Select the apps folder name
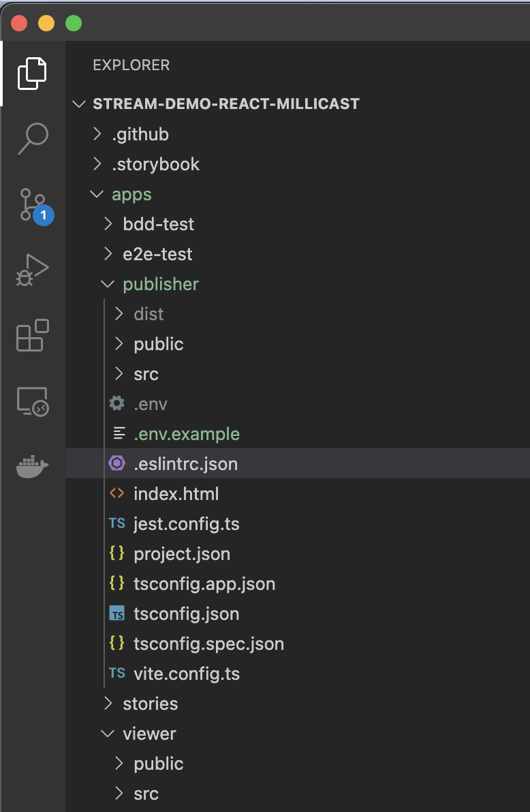This screenshot has width=530, height=812. click(x=131, y=196)
